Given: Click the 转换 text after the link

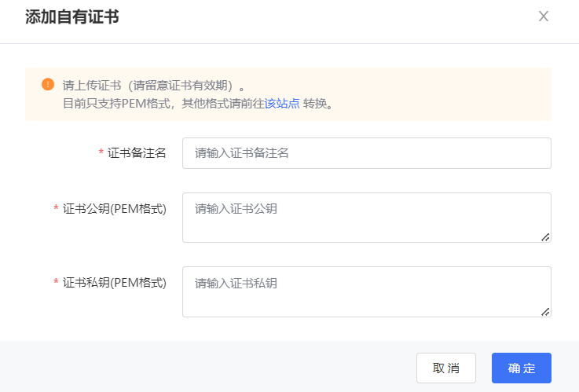Looking at the screenshot, I should click(314, 103).
